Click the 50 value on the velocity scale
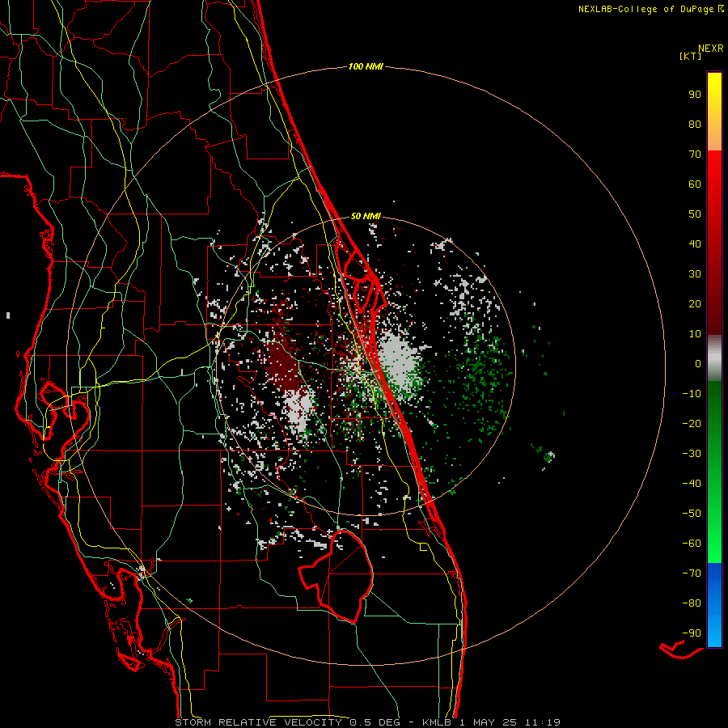 695,214
